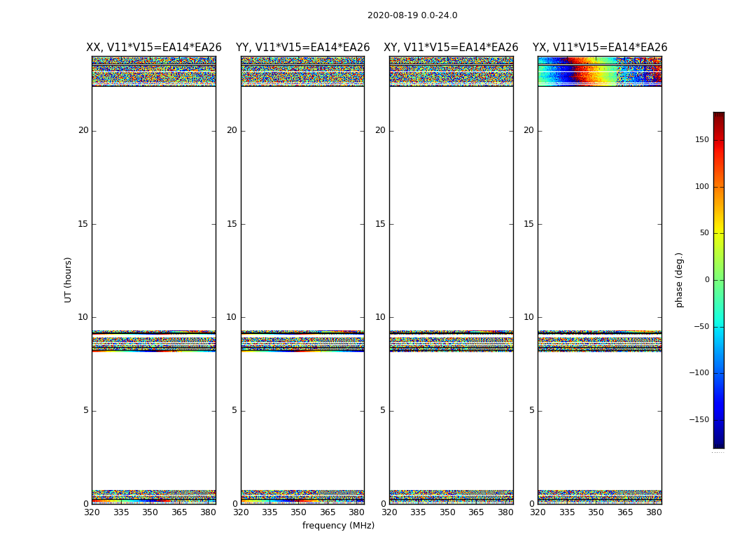Click the XX panel x-axis tick label 350
Viewport: 735px width, 560px height.
(x=150, y=512)
